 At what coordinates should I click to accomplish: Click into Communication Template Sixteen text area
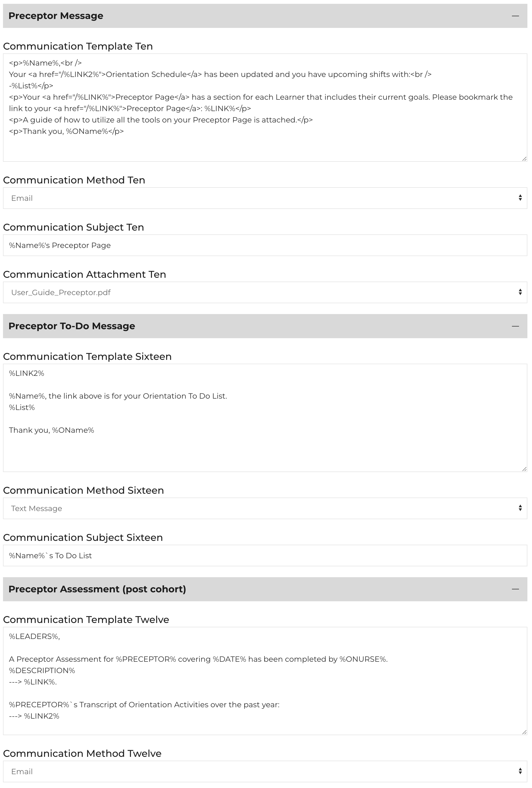tap(265, 448)
